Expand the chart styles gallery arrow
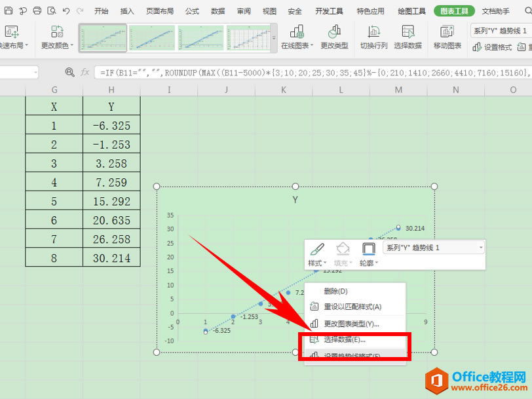The height and width of the screenshot is (399, 532). click(x=274, y=37)
